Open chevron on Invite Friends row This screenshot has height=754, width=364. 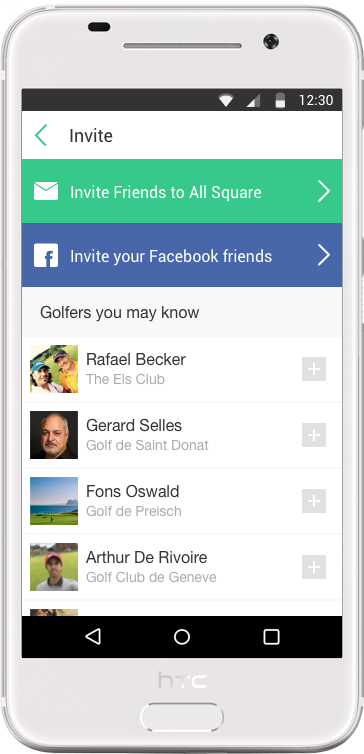pos(324,191)
